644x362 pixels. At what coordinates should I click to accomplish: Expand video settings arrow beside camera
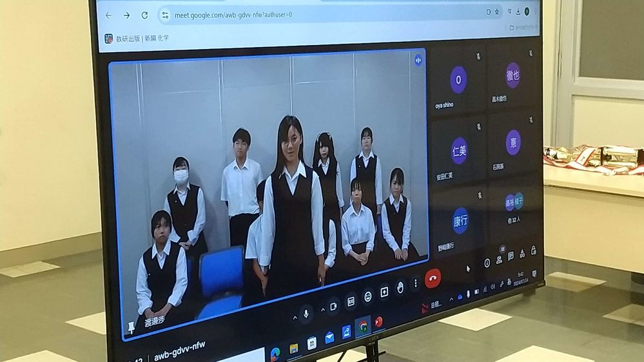pos(323,310)
